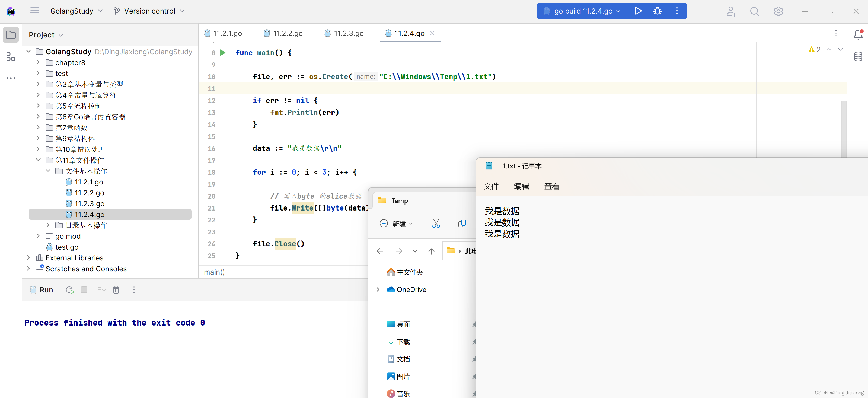Click the Cut scissors icon in Temp window
The width and height of the screenshot is (868, 398).
coord(436,224)
